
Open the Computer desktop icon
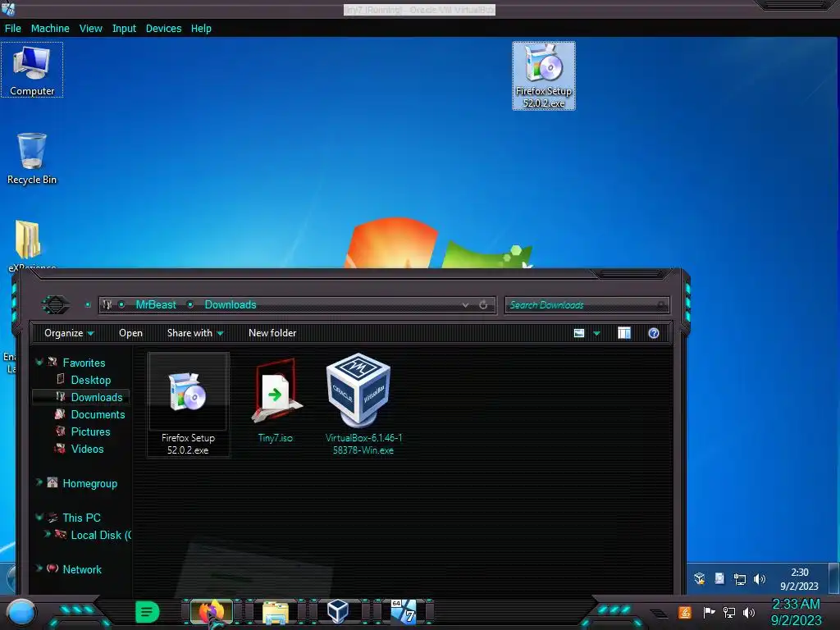coord(32,71)
